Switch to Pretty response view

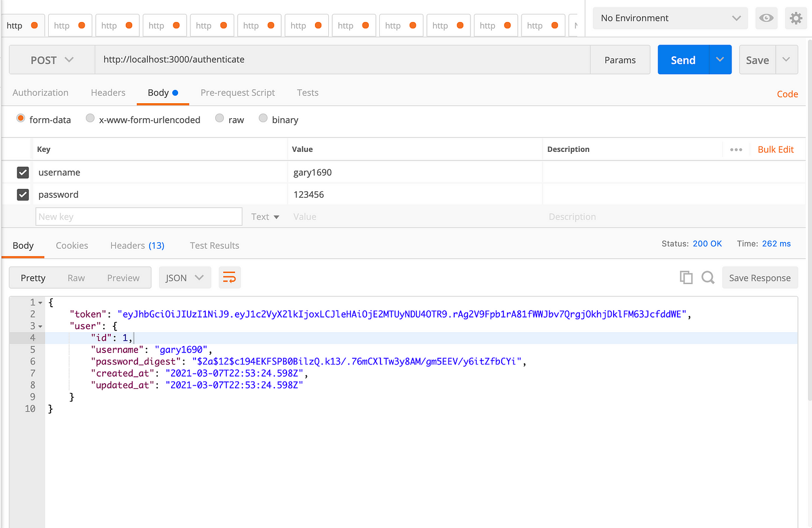33,278
